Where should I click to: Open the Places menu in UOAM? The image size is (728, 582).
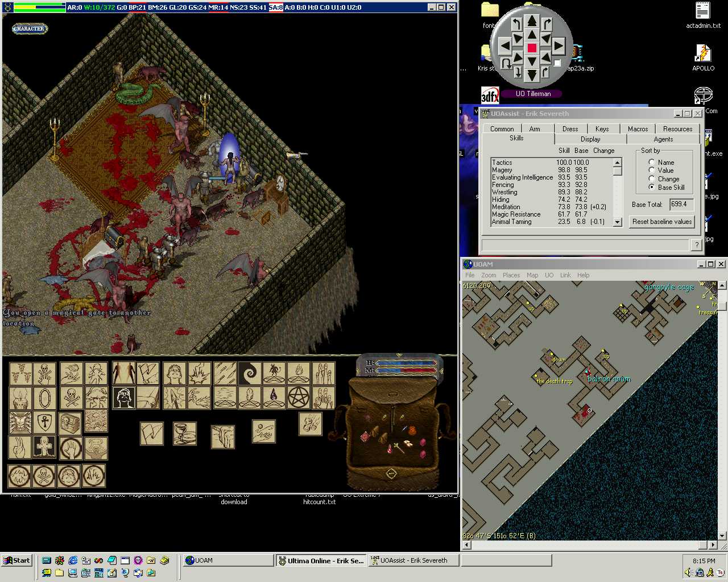[x=511, y=275]
